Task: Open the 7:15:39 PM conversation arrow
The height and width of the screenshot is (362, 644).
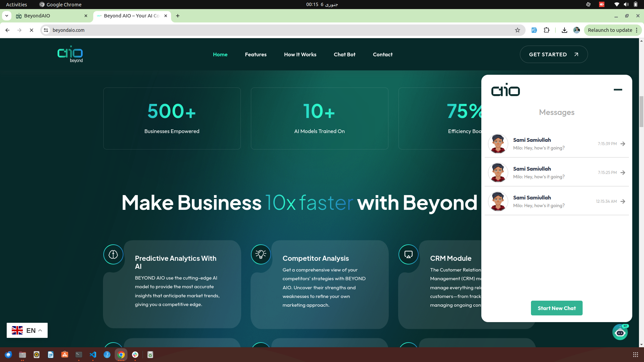Action: 623,144
